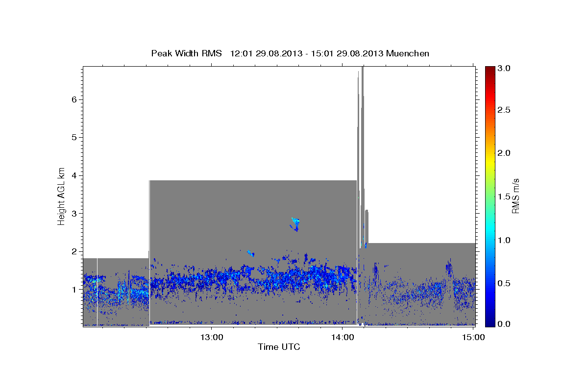Click the colorbar value 0.5

point(504,283)
